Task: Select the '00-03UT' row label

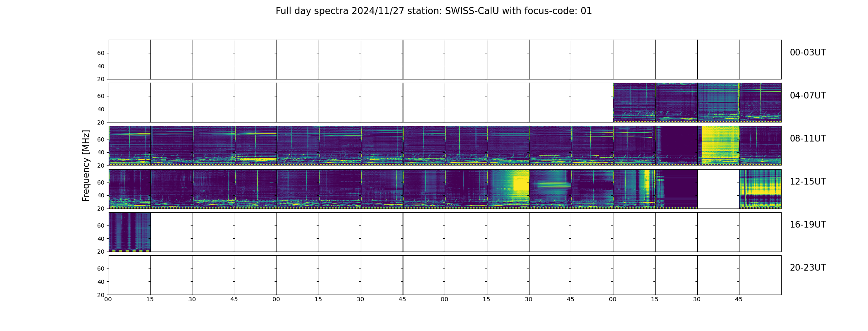Action: (x=808, y=53)
